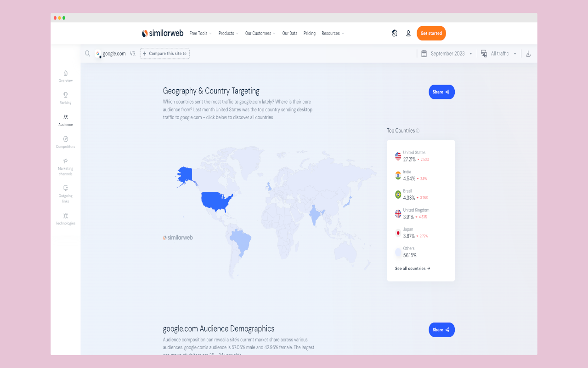
Task: Open Outgoing links sidebar section
Action: (x=65, y=194)
